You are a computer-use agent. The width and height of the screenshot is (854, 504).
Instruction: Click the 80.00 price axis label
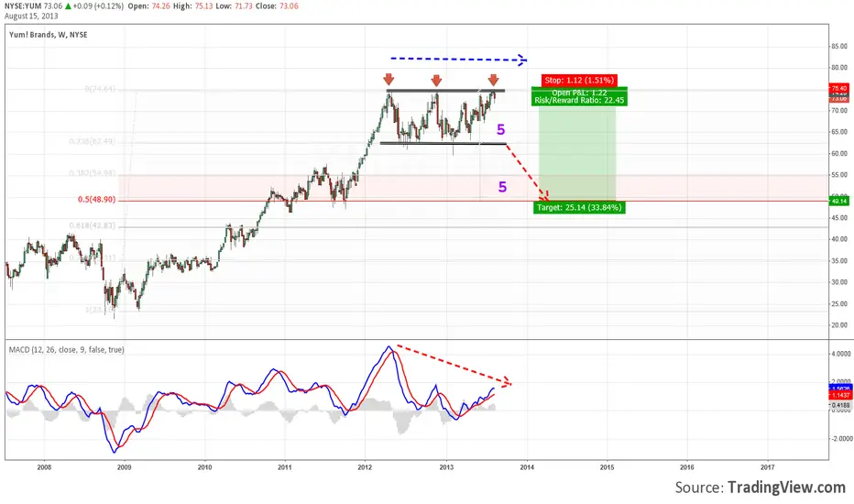click(839, 68)
